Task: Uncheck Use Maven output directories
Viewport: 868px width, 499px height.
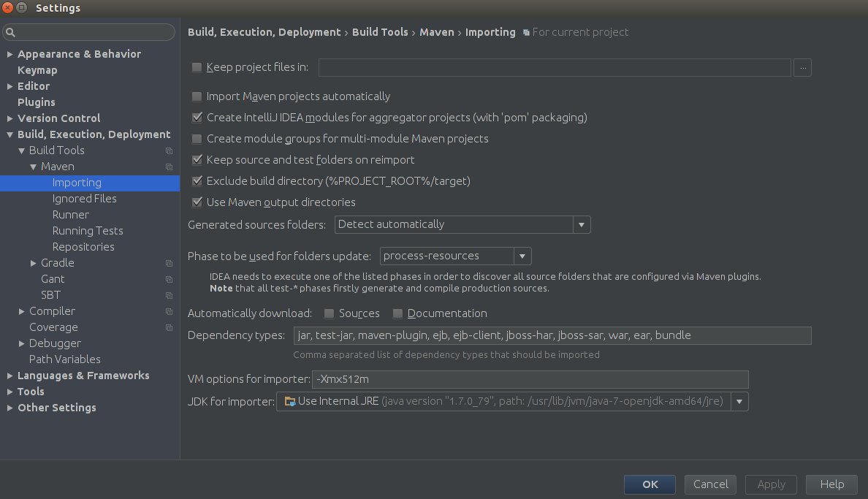Action: 197,202
